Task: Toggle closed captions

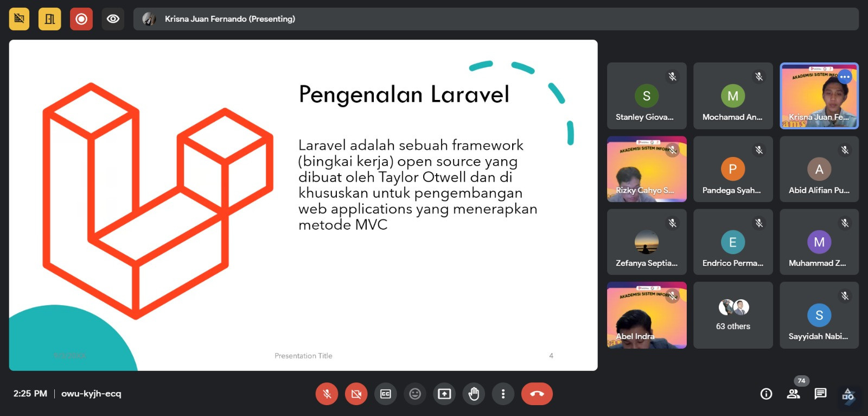Action: click(x=386, y=394)
